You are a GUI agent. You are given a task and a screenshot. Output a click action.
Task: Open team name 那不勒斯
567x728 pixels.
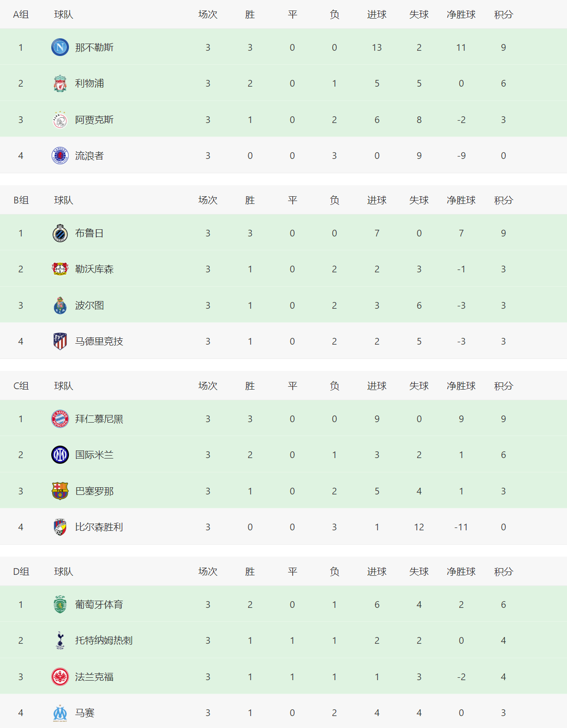tap(94, 47)
